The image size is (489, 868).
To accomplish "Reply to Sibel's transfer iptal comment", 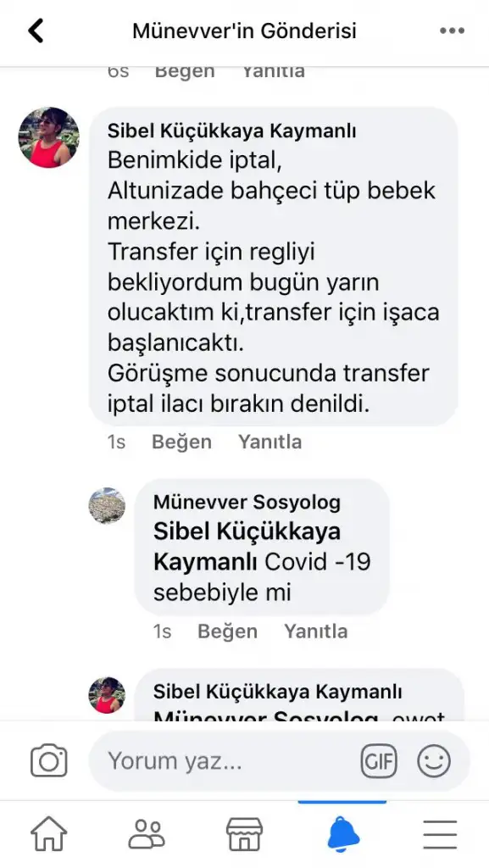I will pyautogui.click(x=270, y=442).
